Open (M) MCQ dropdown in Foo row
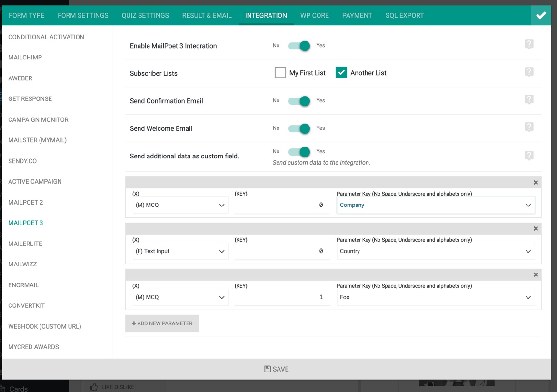Viewport: 557px width, 392px height. pos(180,297)
